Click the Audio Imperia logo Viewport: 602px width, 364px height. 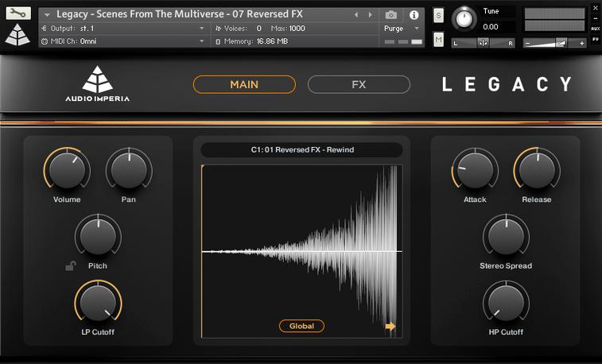click(x=97, y=84)
